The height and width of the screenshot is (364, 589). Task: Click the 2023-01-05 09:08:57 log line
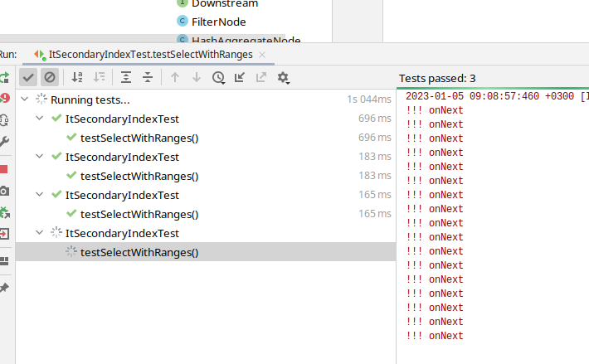pos(498,96)
